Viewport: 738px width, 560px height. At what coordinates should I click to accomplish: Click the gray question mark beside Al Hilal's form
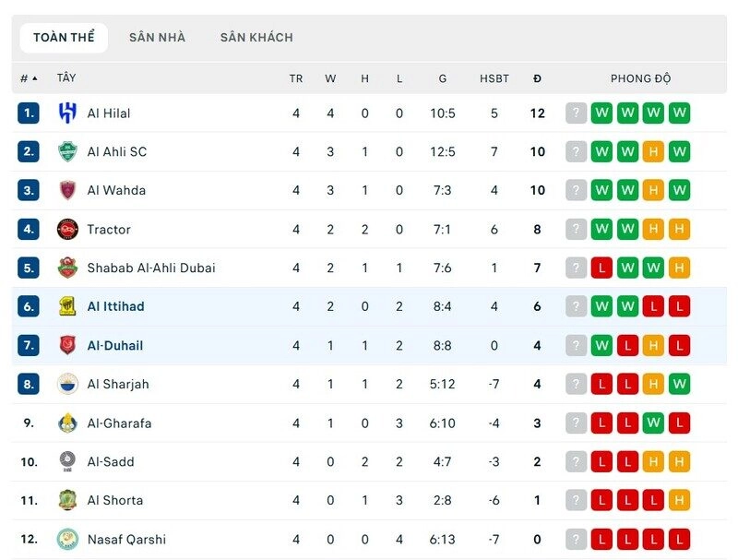[575, 113]
